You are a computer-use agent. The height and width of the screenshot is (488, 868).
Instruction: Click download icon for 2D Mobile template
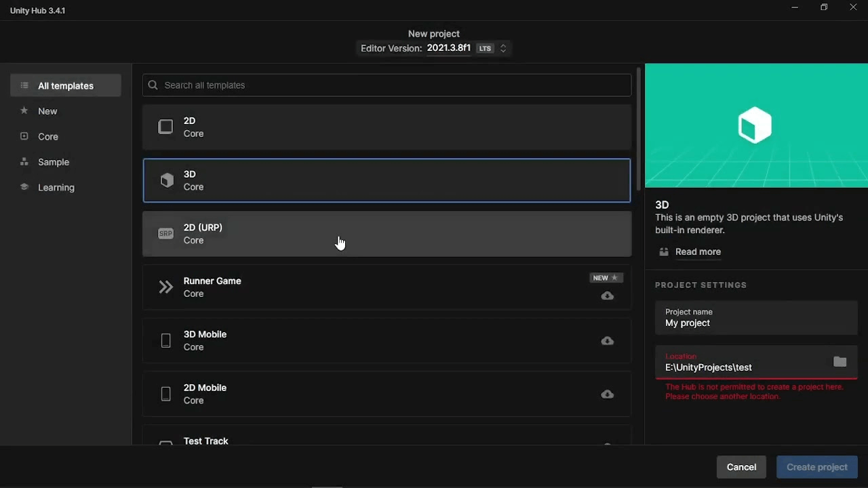pyautogui.click(x=607, y=394)
